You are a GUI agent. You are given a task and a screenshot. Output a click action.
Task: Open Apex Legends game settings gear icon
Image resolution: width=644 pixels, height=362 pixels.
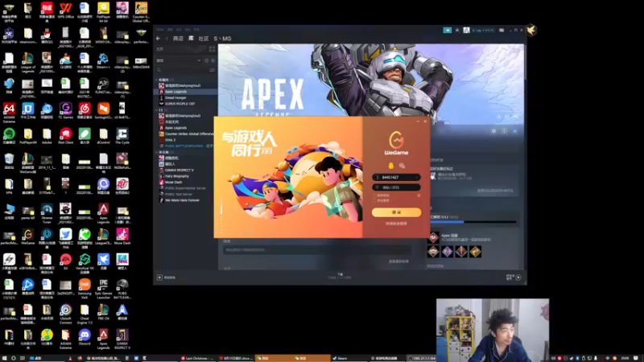pos(493,131)
